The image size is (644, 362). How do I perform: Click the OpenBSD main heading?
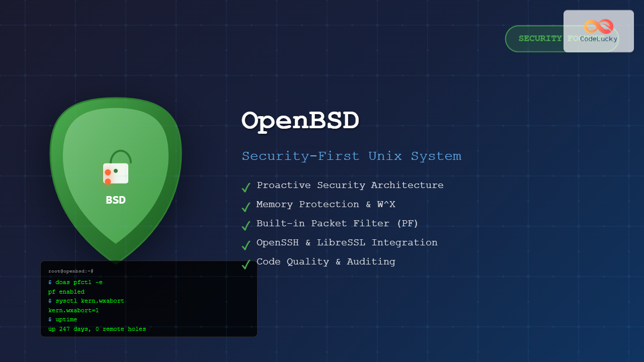tap(300, 121)
